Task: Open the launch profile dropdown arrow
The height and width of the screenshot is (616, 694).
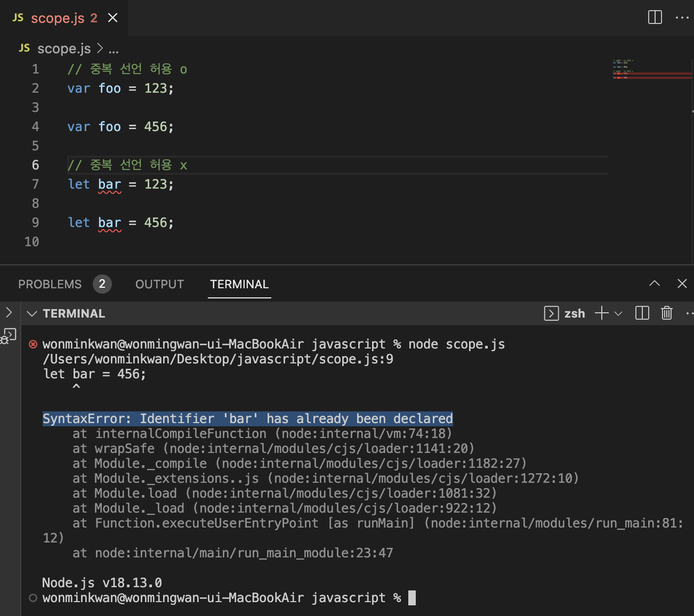Action: pyautogui.click(x=618, y=313)
